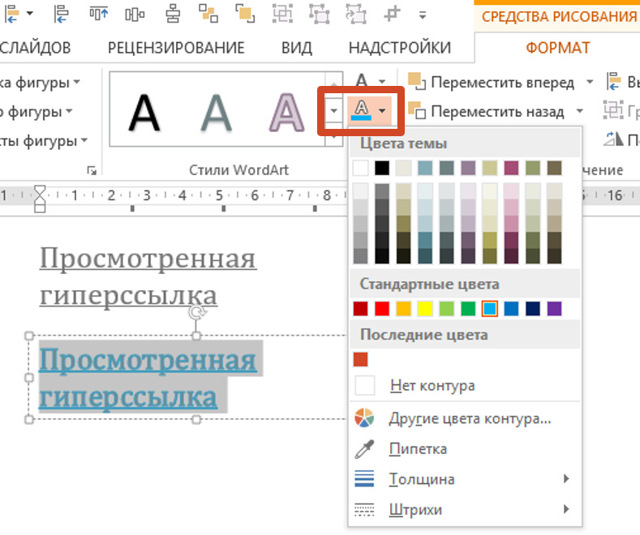Viewport: 640px width, 535px height.
Task: Apply the purple outlined WordArt style
Action: 287,113
